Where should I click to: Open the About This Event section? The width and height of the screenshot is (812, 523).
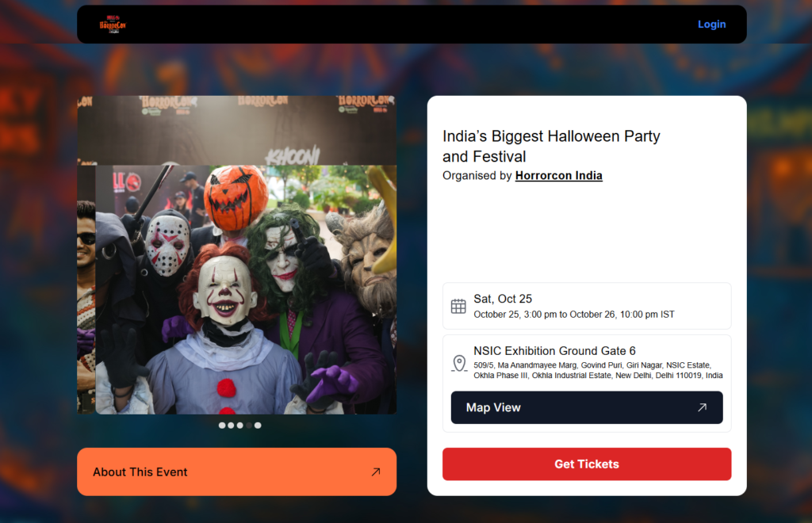point(236,471)
